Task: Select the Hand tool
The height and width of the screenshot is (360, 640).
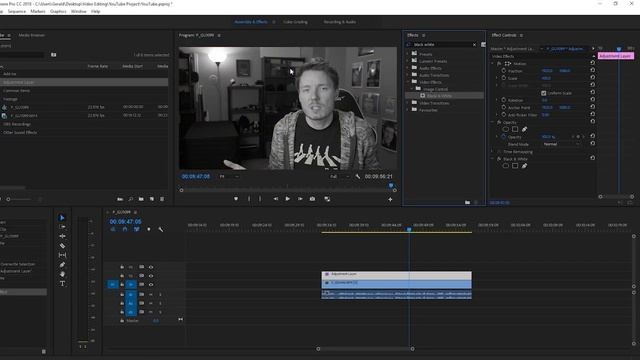Action: 62,274
